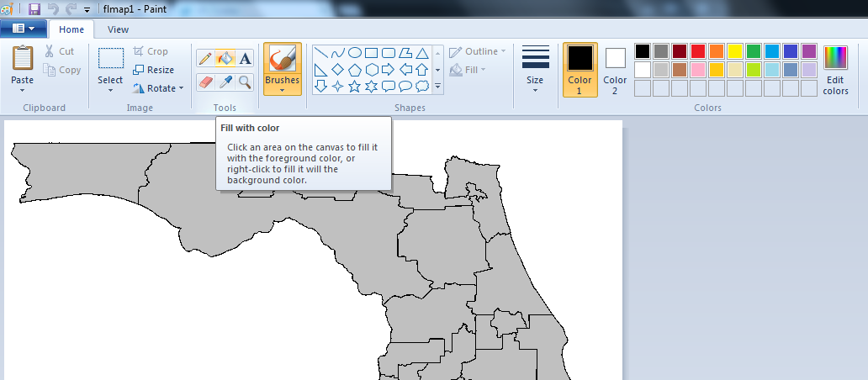Open the Paint application menu button
This screenshot has height=380, width=868.
(x=24, y=29)
